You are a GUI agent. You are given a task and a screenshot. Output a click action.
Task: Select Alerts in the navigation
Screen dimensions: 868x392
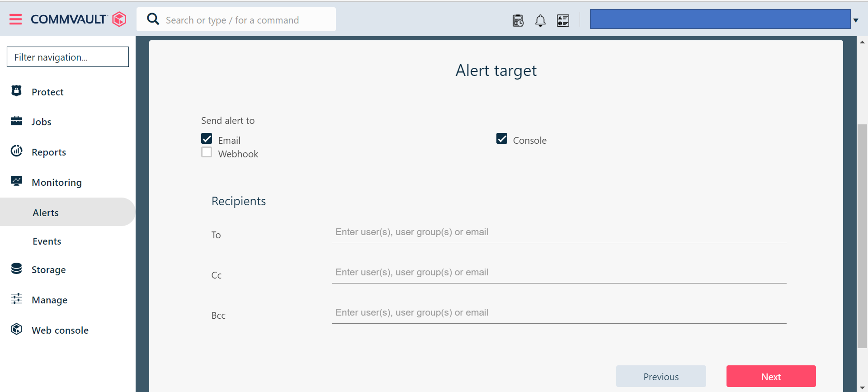46,213
